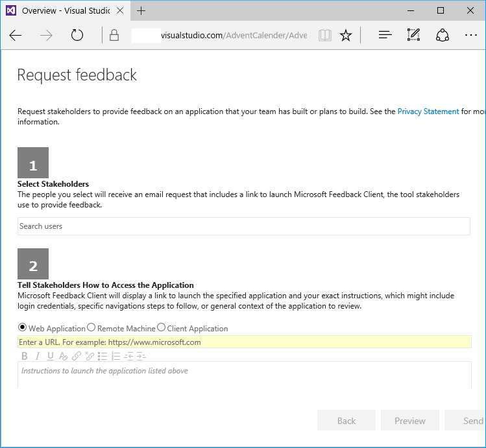Click the lock icon in address bar
Screen dimensions: 486x448
114,35
